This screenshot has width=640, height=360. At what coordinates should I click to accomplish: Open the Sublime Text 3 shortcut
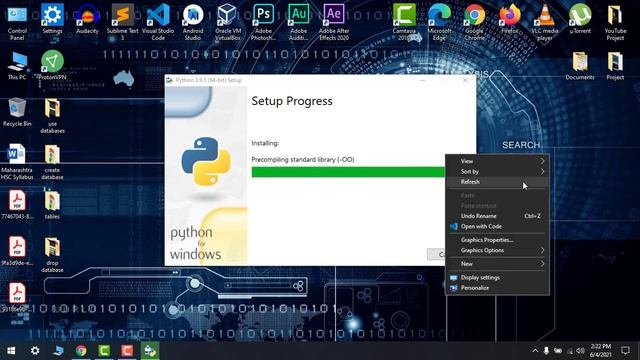tap(122, 22)
